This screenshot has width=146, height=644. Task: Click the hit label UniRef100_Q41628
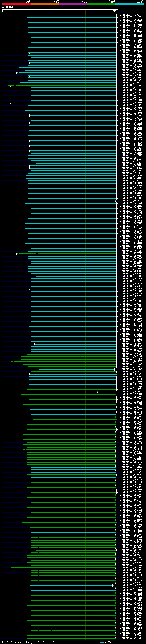(x=131, y=20)
